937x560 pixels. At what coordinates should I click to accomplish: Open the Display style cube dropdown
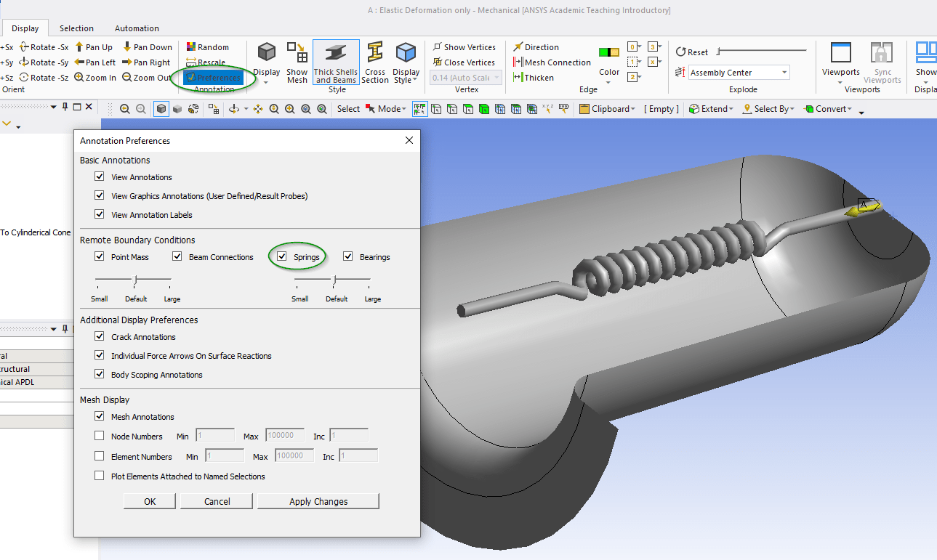pos(267,63)
